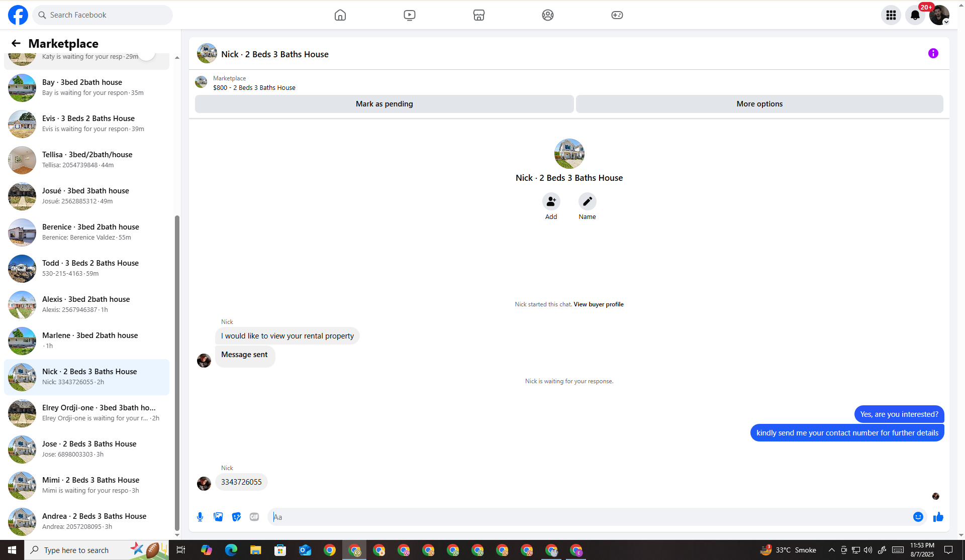Open the notifications bell

[x=915, y=15]
